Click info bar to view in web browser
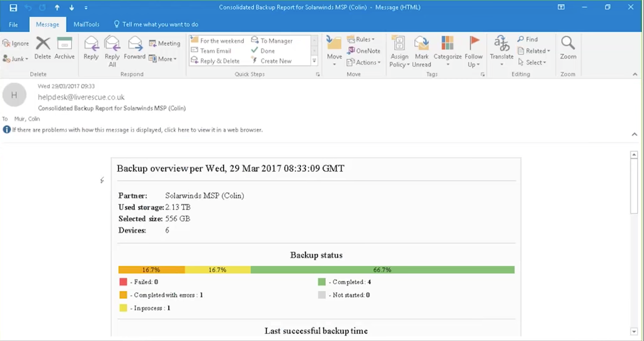 tap(137, 130)
